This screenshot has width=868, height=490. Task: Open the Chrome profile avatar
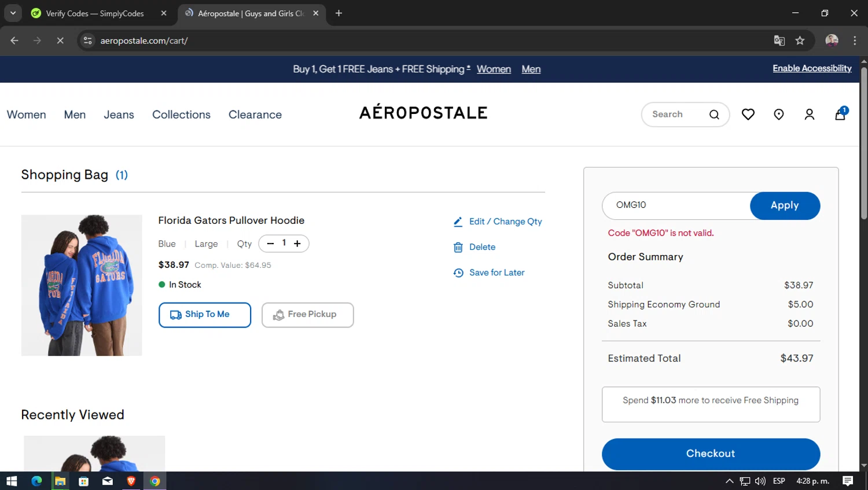click(832, 40)
